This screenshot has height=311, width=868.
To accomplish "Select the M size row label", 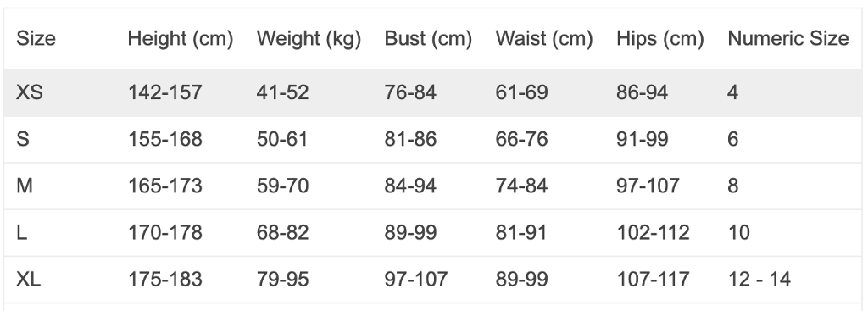I will [25, 186].
